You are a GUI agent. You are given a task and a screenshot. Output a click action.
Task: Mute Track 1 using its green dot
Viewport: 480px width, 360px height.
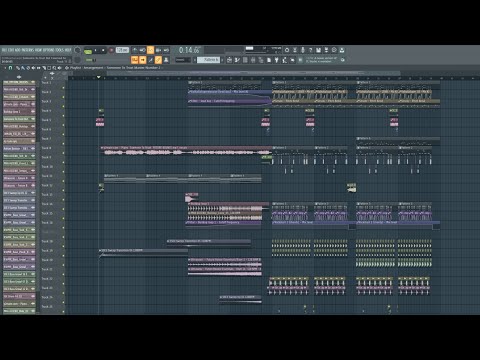pyautogui.click(x=63, y=88)
